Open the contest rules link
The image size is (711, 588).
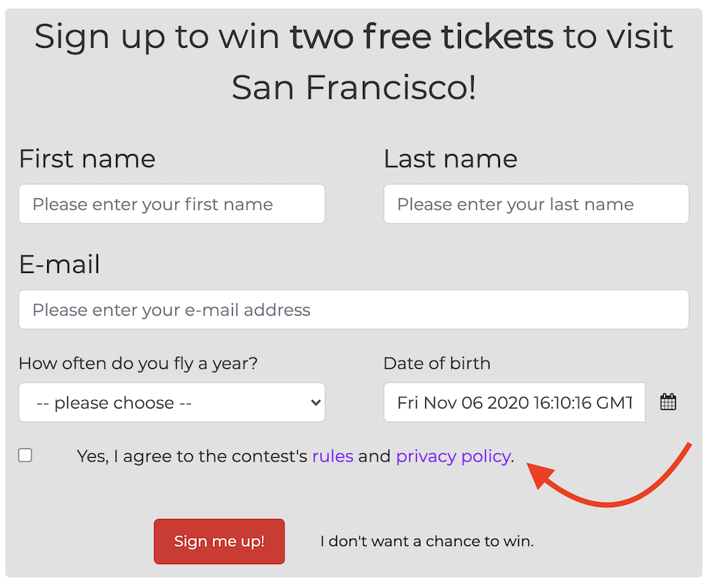[333, 456]
